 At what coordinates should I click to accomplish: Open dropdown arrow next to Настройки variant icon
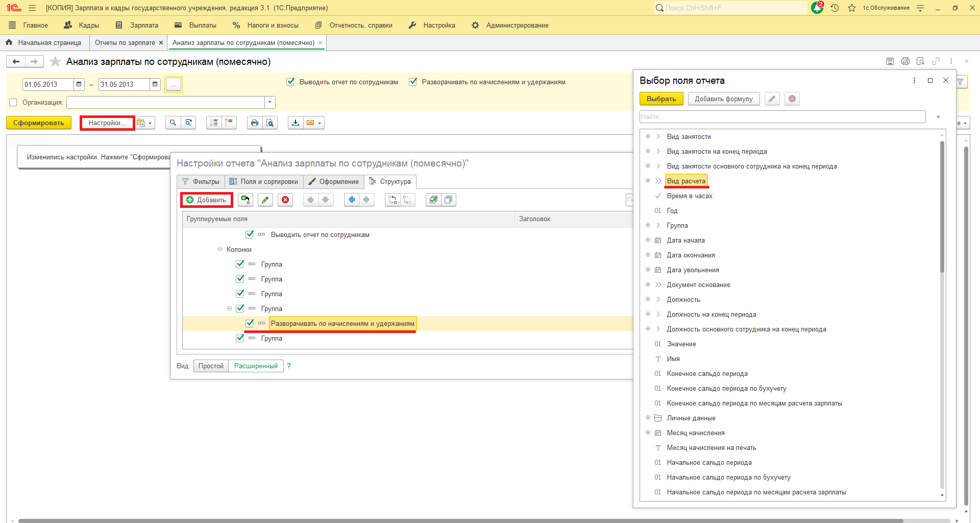click(150, 123)
